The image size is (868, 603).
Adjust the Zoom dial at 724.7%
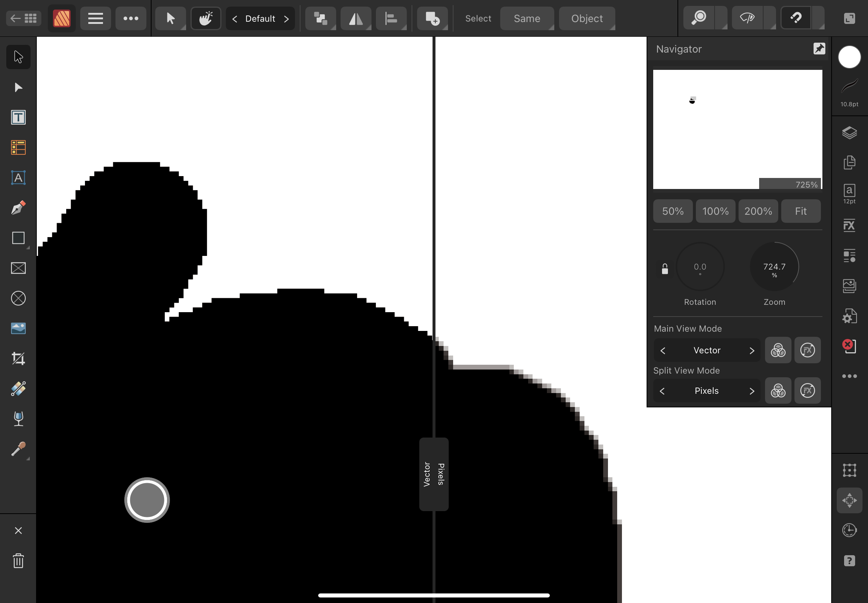[774, 267]
